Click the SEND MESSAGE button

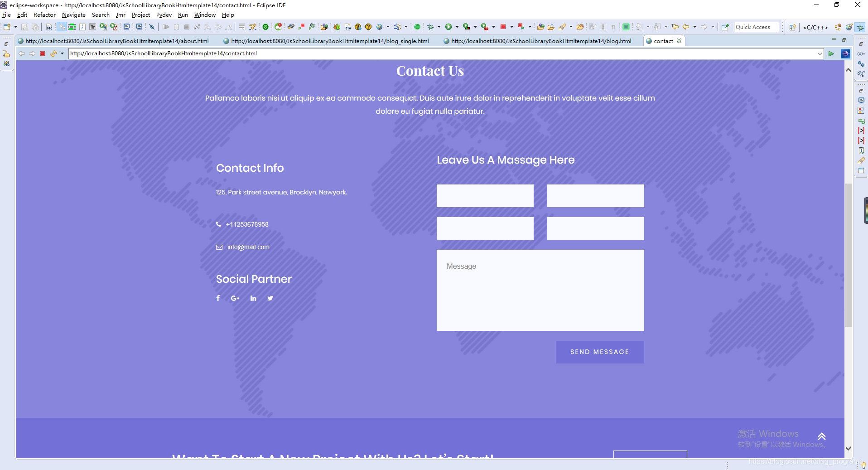600,352
